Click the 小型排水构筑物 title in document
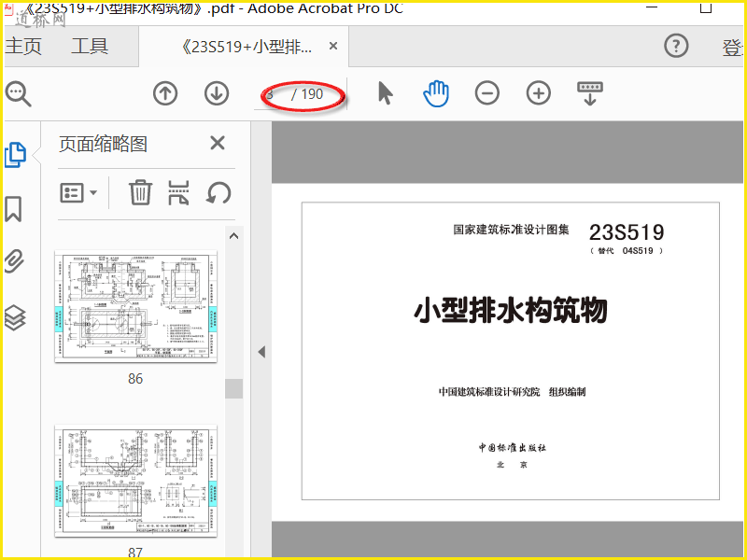The width and height of the screenshot is (747, 560). 511,310
